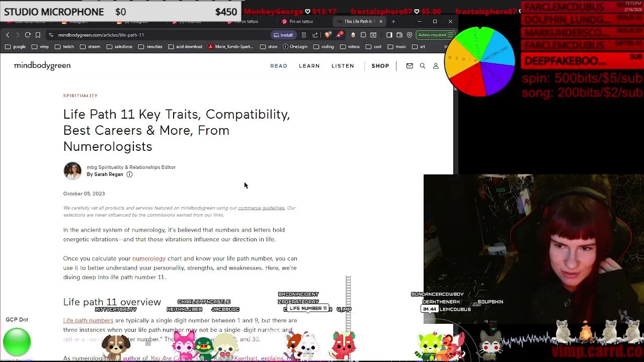
Task: Open the READ navigation menu
Action: click(x=279, y=66)
